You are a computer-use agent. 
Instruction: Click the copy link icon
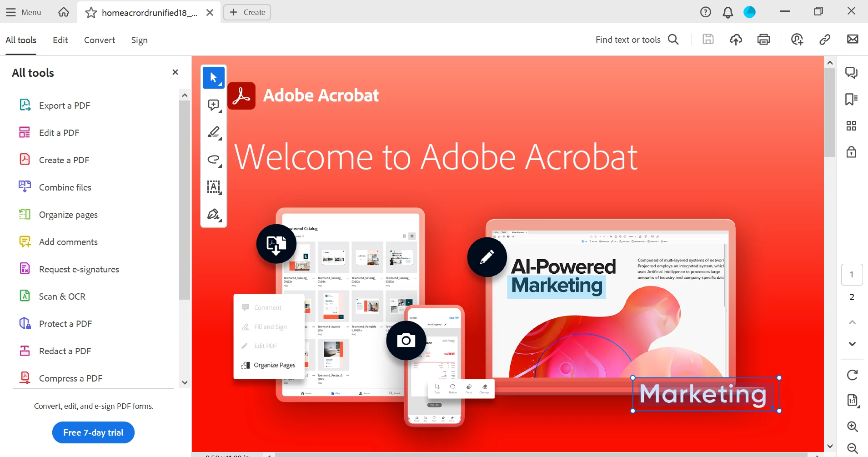pos(825,40)
